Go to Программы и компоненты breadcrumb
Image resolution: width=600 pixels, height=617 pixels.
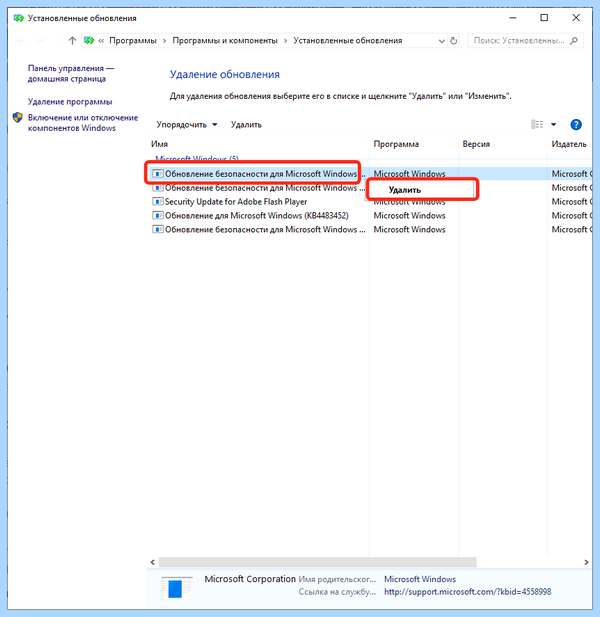[225, 41]
